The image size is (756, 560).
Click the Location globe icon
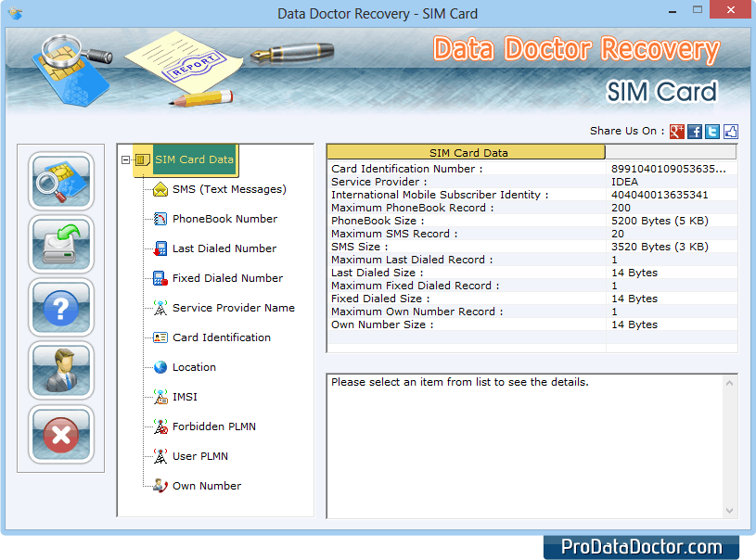tap(160, 367)
